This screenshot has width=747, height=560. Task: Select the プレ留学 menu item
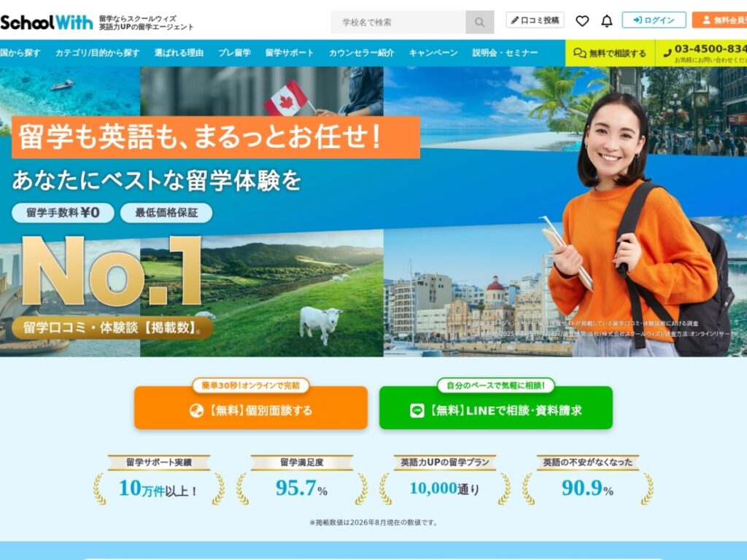click(234, 52)
